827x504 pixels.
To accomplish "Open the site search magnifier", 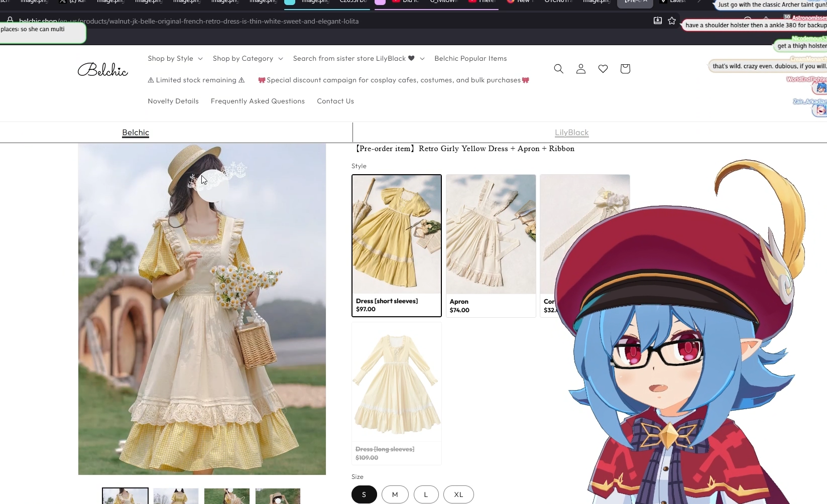I will (558, 69).
